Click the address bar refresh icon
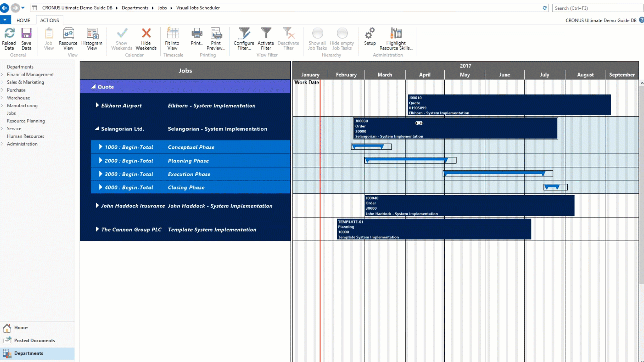The width and height of the screenshot is (644, 362). point(544,8)
